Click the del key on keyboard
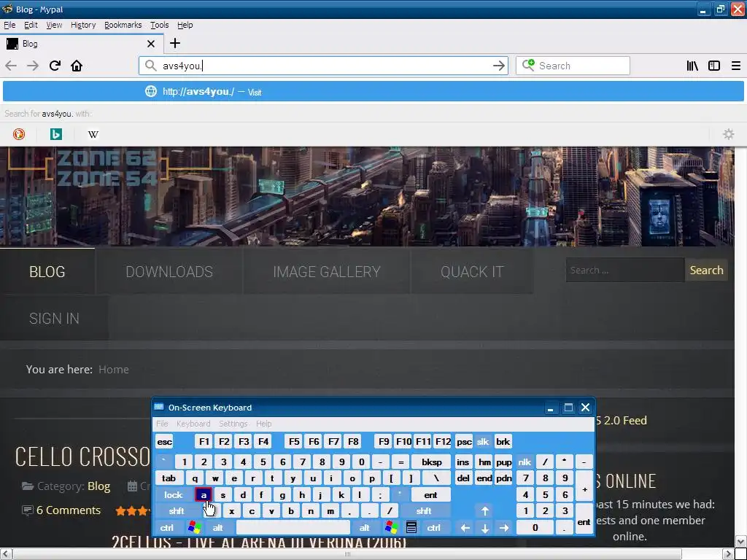Image resolution: width=747 pixels, height=560 pixels. [463, 478]
